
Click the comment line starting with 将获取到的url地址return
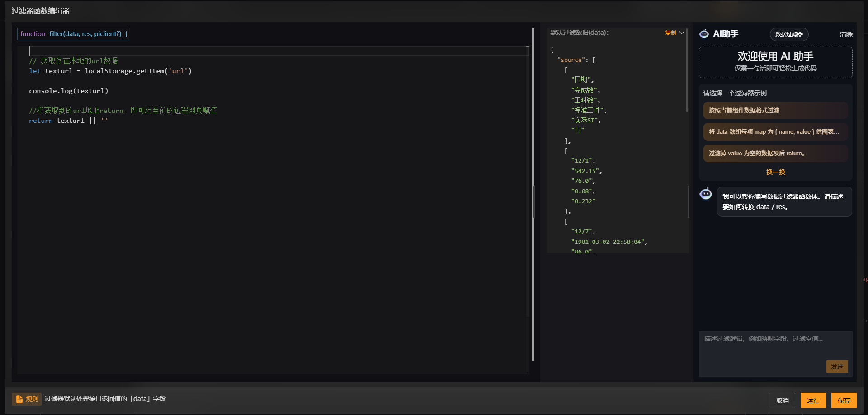point(123,111)
